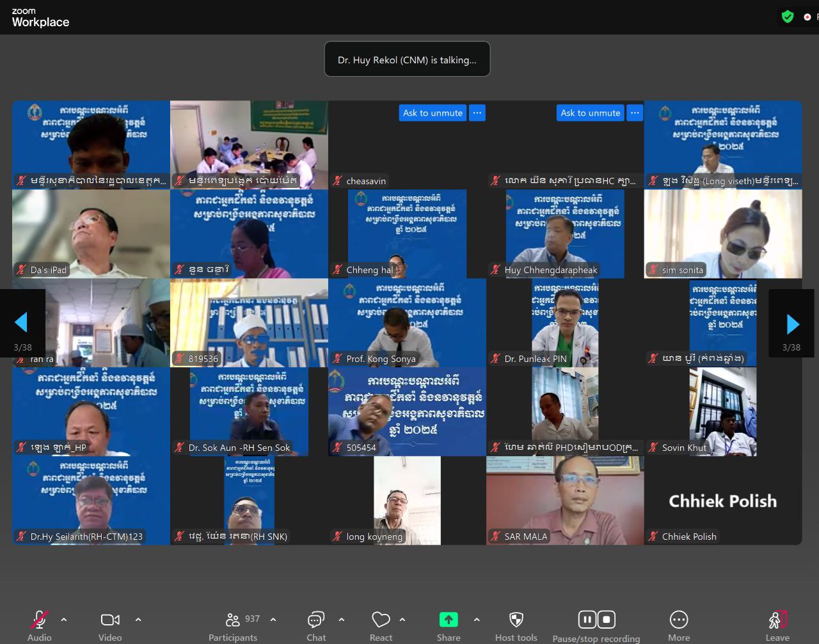Open audio options arrow next to Audio
Image resolution: width=819 pixels, height=644 pixels.
click(64, 620)
